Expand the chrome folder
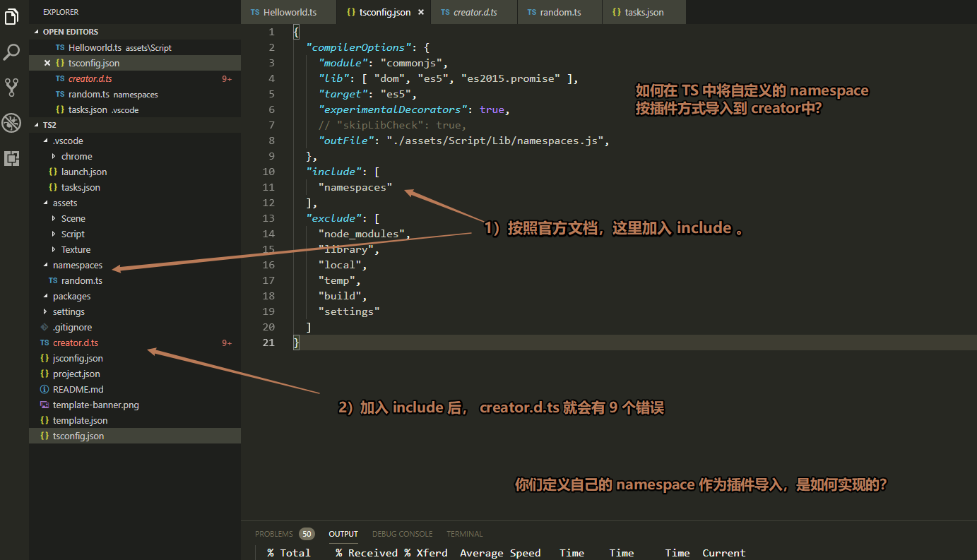 point(54,156)
